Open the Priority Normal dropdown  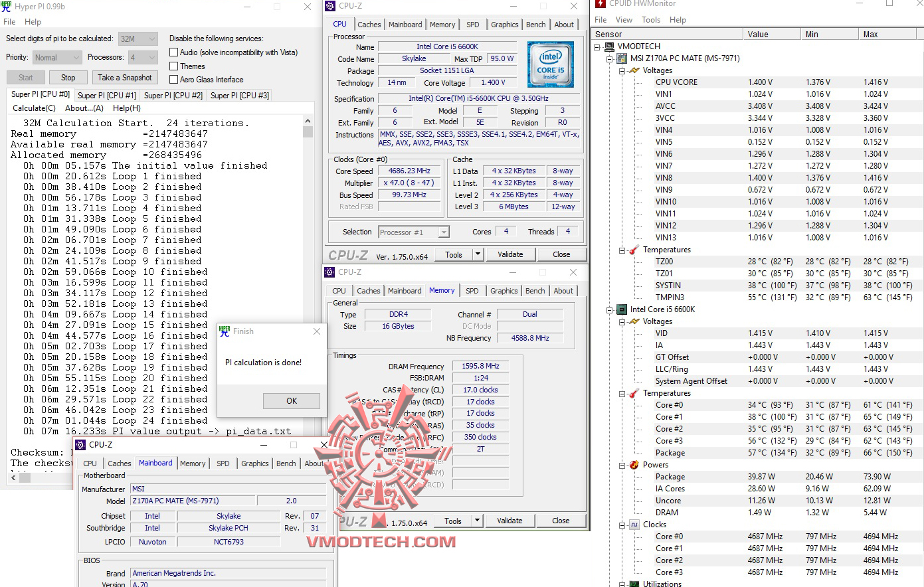[x=57, y=58]
